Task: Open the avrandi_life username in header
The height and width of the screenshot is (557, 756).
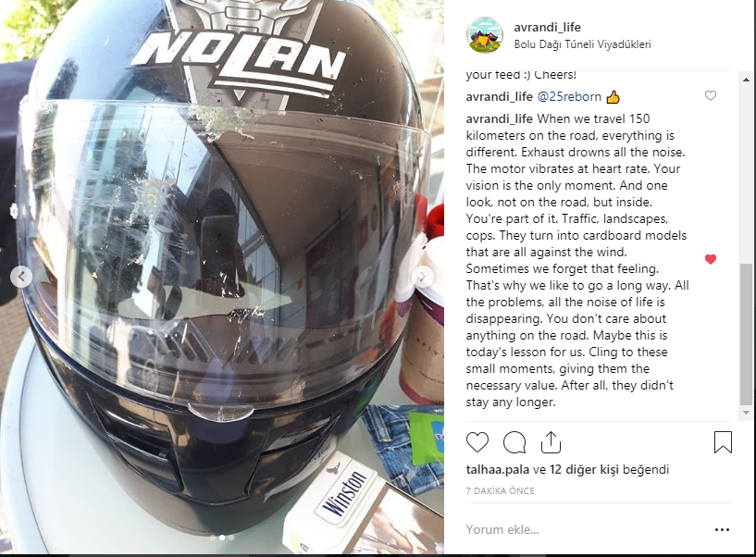Action: [547, 27]
